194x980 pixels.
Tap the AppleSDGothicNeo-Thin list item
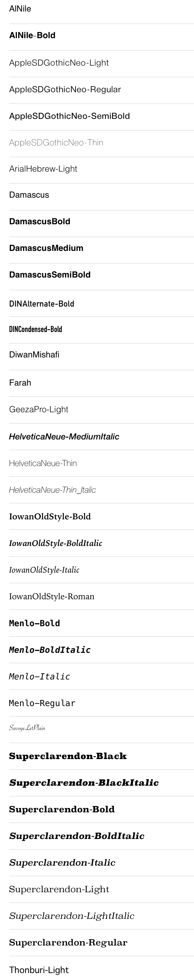(x=97, y=143)
